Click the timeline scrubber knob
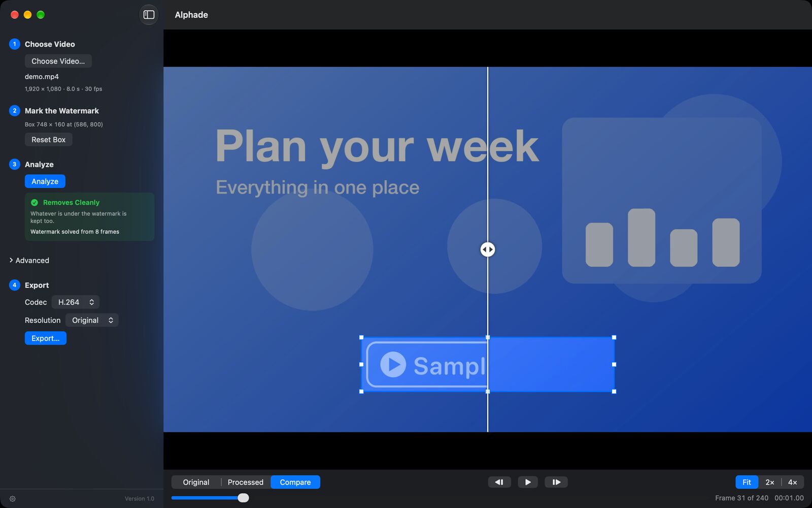Screen dimensions: 812x508 pos(243,498)
